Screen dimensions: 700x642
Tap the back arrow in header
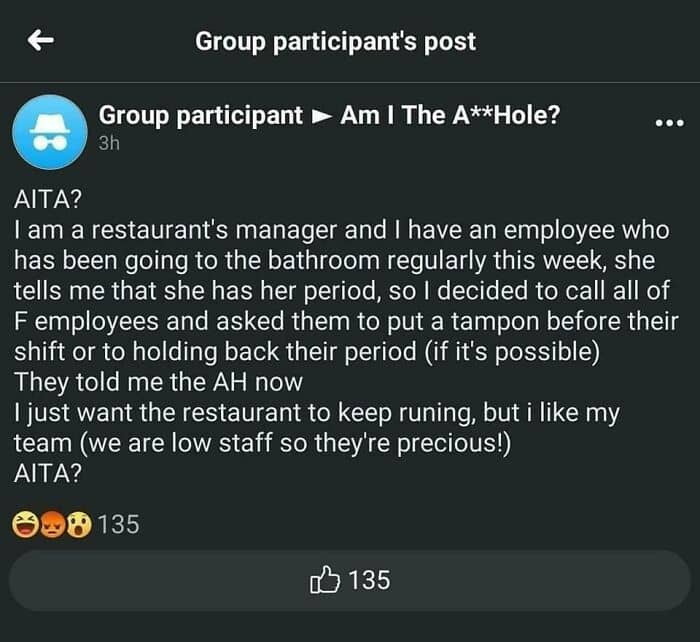click(41, 40)
